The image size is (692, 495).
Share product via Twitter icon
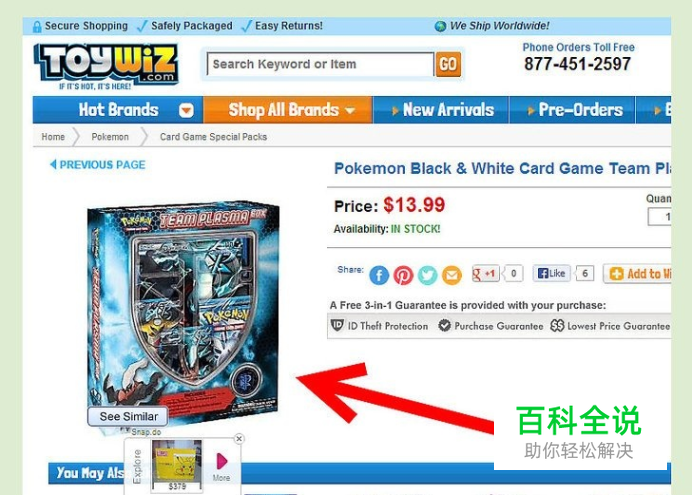(x=427, y=275)
